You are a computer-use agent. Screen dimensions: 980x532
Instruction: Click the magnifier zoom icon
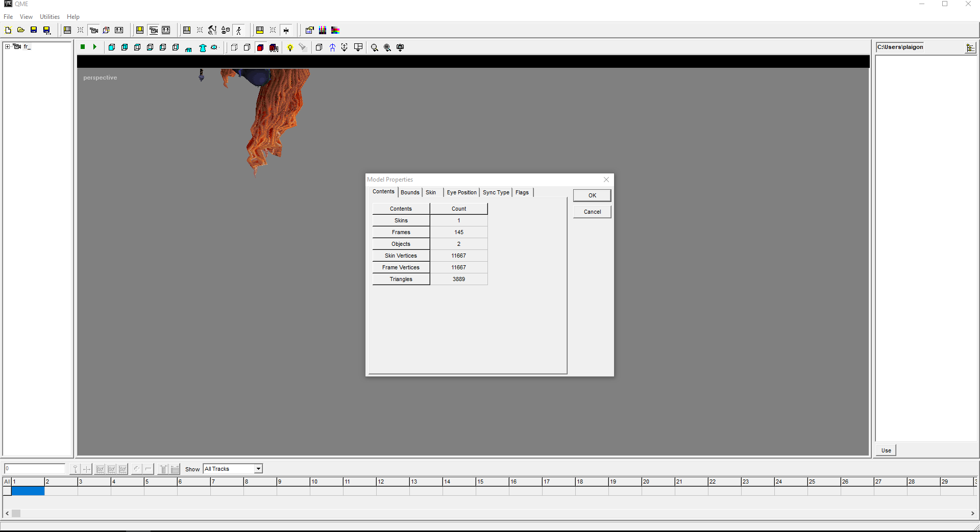[x=374, y=47]
